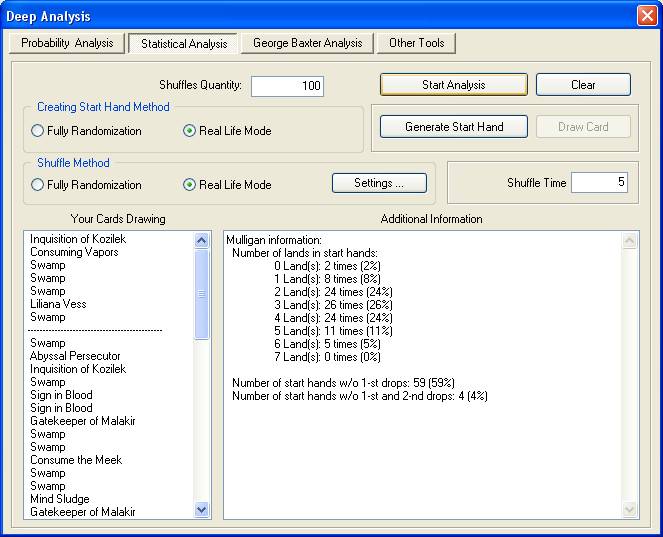This screenshot has width=663, height=537.
Task: Click the '7 Land(s): 0 times (0%)' line
Action: [x=327, y=357]
